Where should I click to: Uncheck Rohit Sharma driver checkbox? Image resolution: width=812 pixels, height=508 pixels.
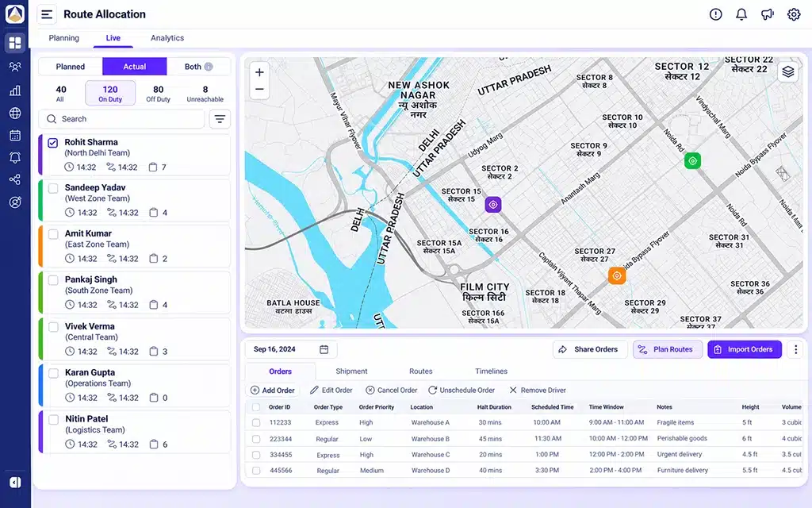(53, 143)
